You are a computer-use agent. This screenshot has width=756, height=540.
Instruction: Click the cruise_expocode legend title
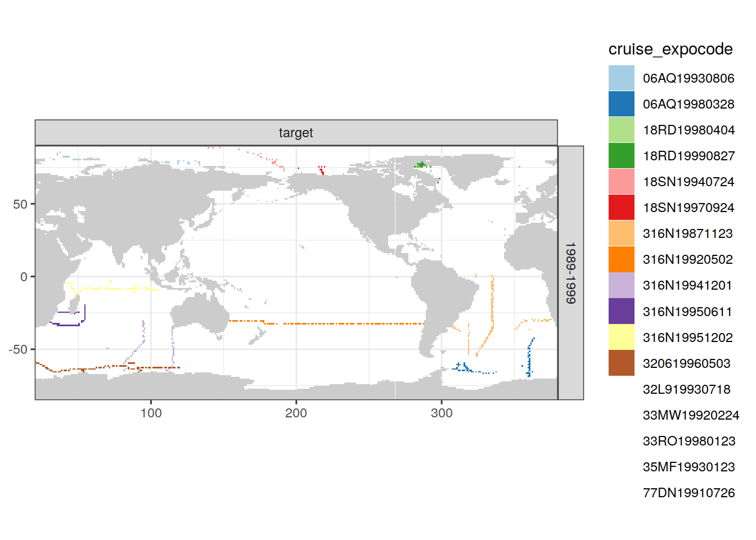(670, 49)
